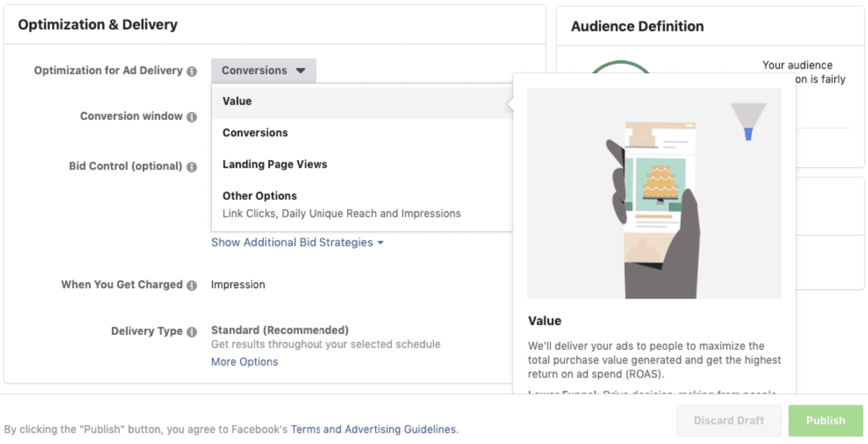
Task: Open info icon beside Bid Control (optional)
Action: (x=192, y=167)
